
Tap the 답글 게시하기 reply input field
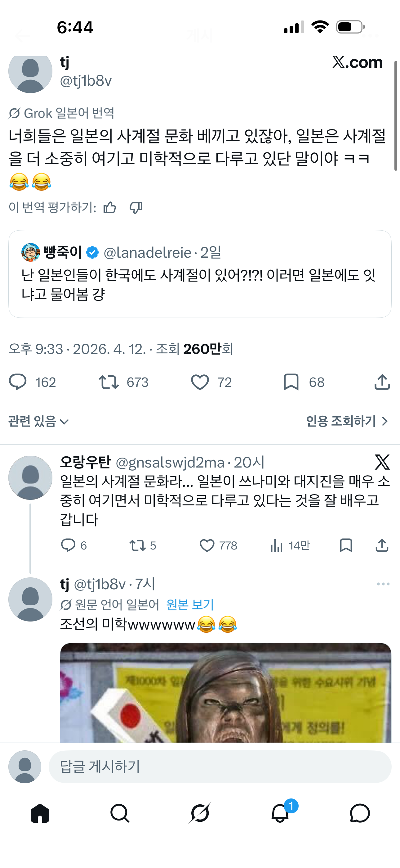pos(220,766)
